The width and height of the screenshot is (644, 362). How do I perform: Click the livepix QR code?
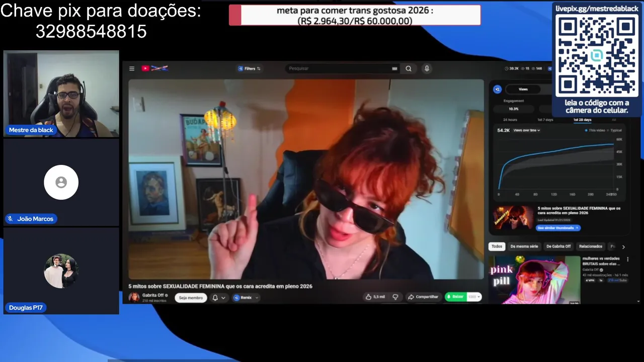pos(597,55)
